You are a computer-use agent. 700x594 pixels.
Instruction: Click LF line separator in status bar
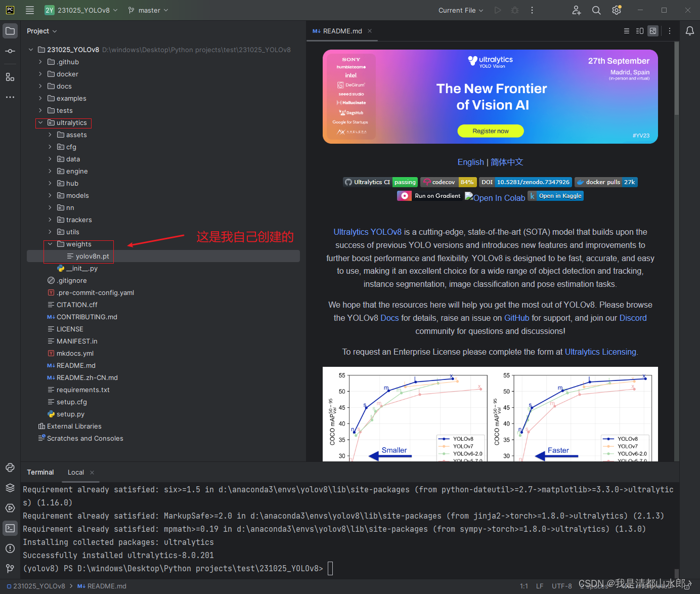point(540,586)
